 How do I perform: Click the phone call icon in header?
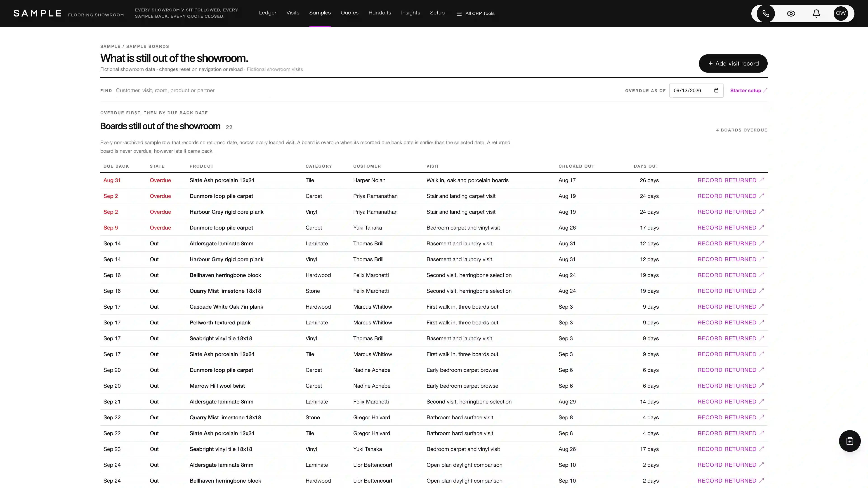click(x=766, y=14)
